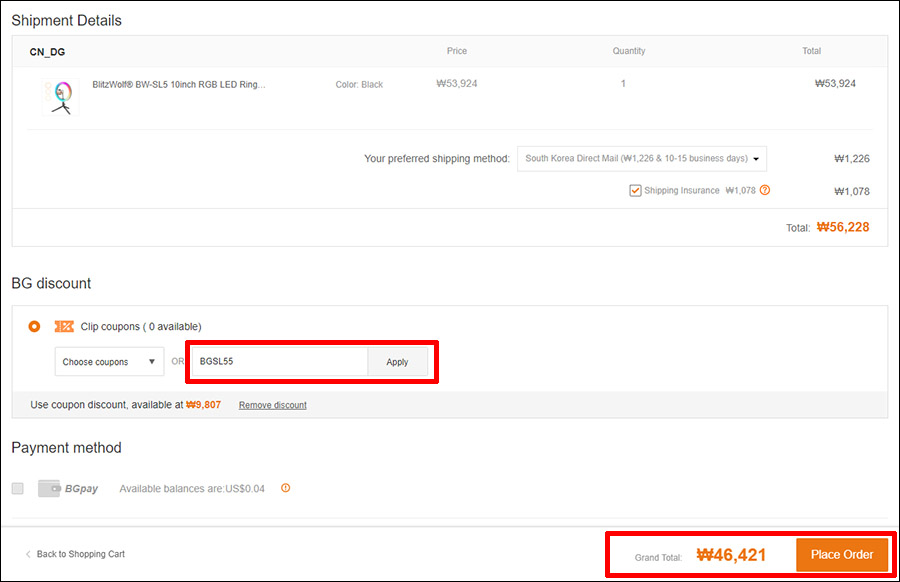Click the ring light product thumbnail
This screenshot has width=900, height=582.
point(61,98)
